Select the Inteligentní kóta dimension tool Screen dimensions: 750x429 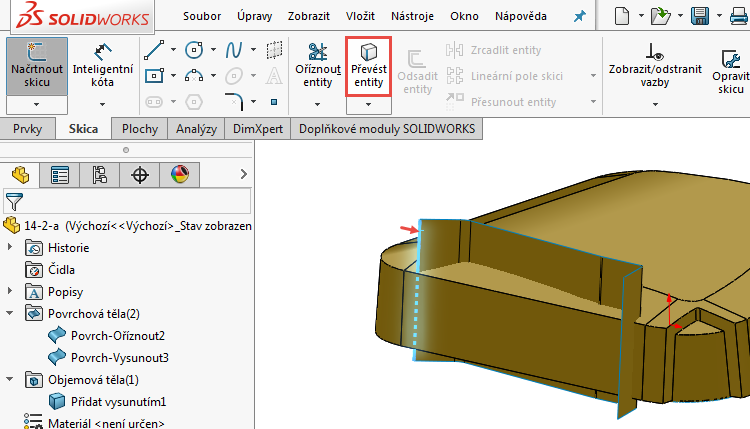pos(102,66)
